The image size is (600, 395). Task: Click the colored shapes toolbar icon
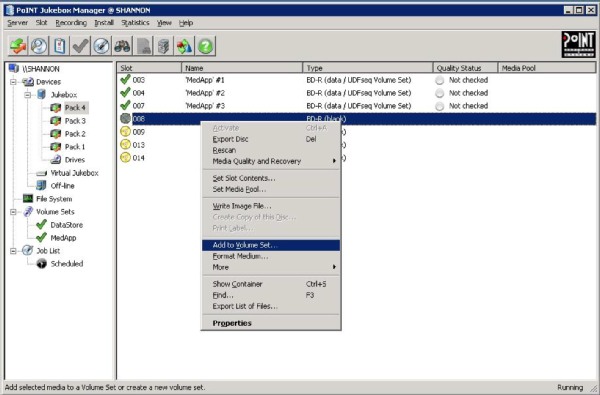tap(185, 46)
